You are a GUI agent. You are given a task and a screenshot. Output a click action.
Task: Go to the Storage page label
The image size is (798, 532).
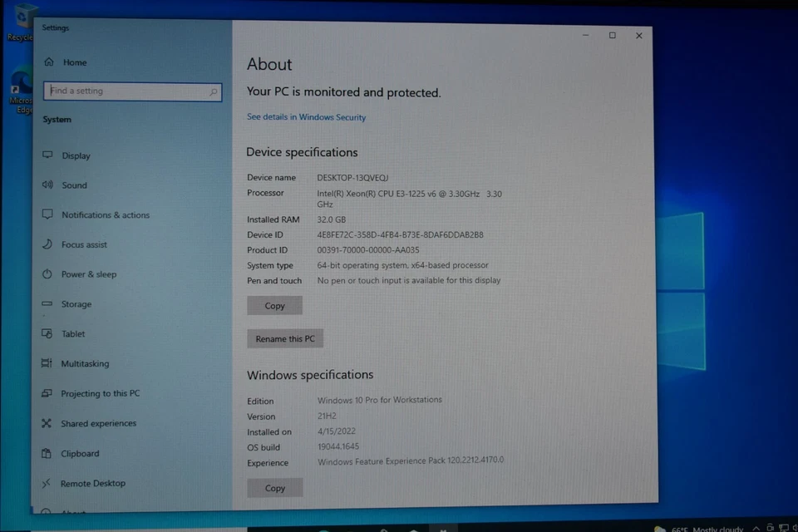pos(76,304)
